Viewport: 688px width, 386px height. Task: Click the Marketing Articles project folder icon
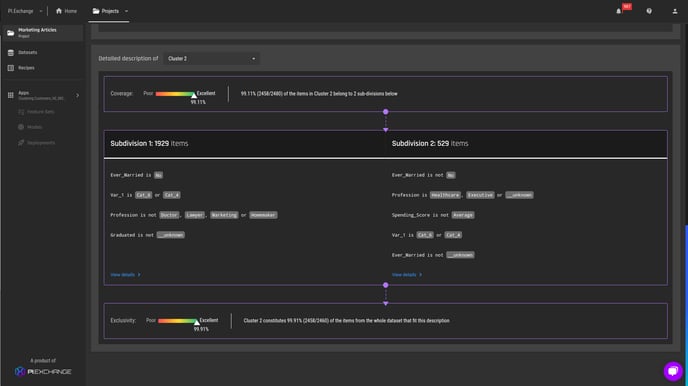click(11, 33)
